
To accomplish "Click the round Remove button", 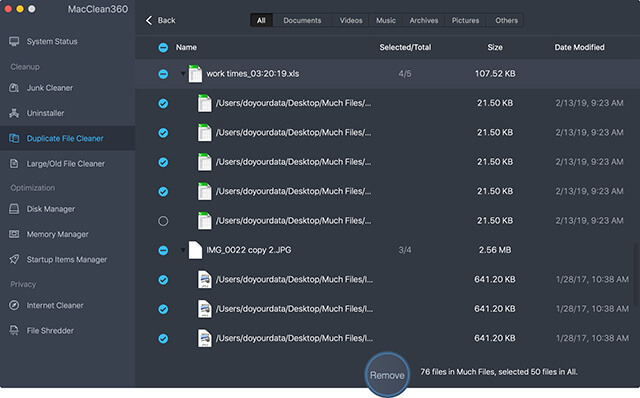I will click(387, 375).
